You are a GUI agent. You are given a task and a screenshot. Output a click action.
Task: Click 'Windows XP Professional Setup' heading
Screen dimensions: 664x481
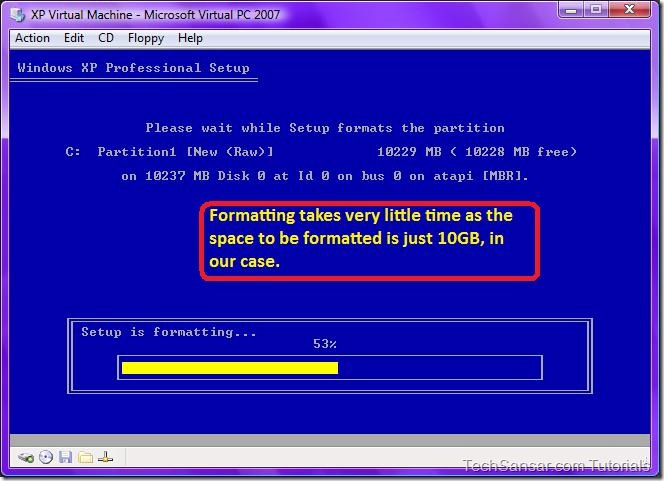point(133,68)
